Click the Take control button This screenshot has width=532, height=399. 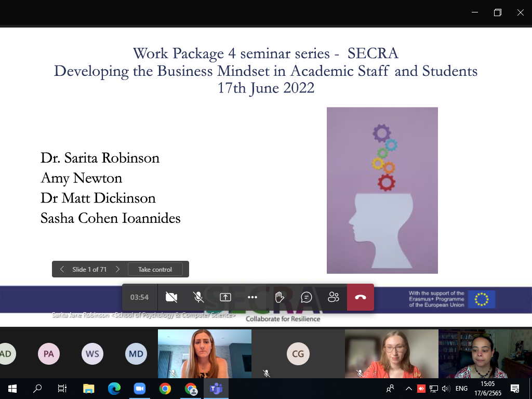(155, 270)
